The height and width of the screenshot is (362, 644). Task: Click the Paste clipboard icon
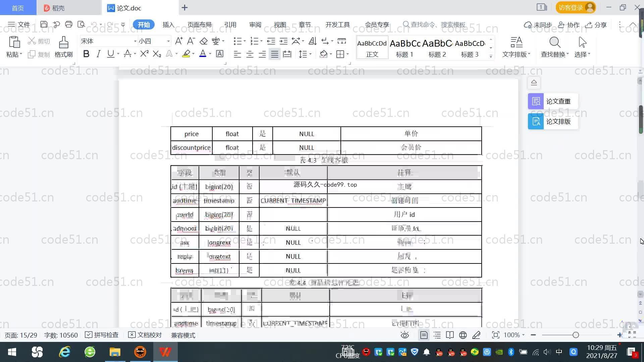pyautogui.click(x=14, y=43)
